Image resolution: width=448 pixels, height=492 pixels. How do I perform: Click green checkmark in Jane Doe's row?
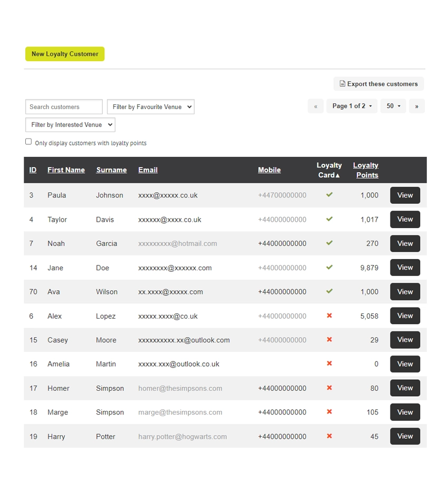pos(329,268)
